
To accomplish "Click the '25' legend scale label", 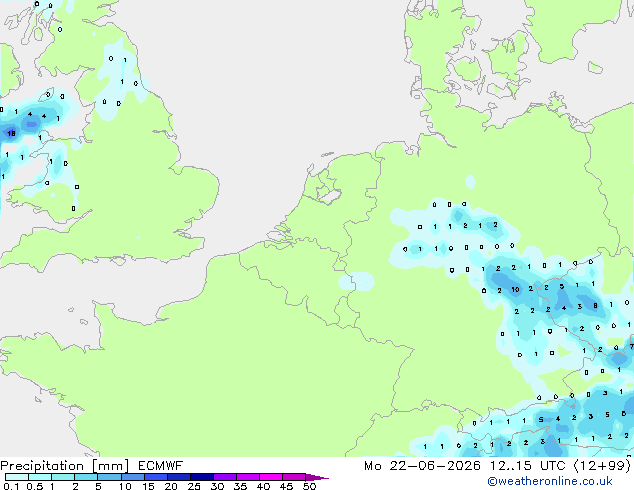I will [194, 486].
